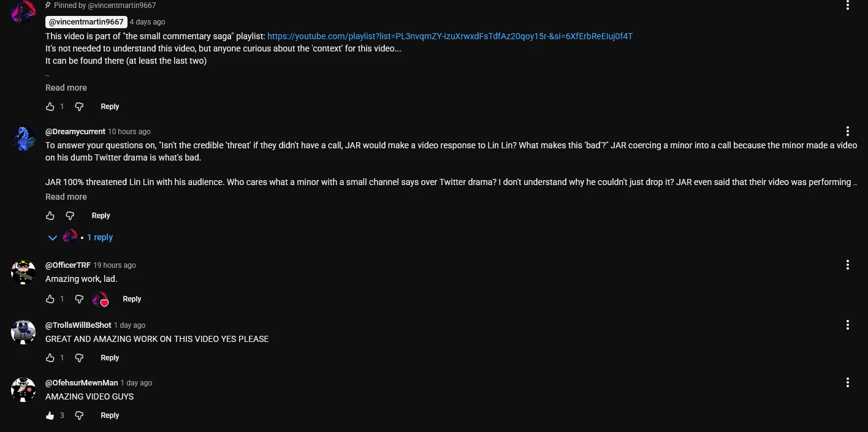Visit the @TrollsWillBeShot channel name
This screenshot has width=868, height=432.
coord(78,325)
